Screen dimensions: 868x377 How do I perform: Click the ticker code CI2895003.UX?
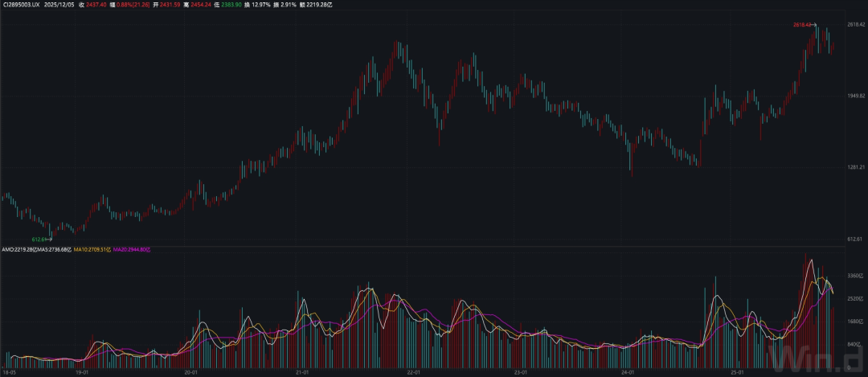click(22, 4)
